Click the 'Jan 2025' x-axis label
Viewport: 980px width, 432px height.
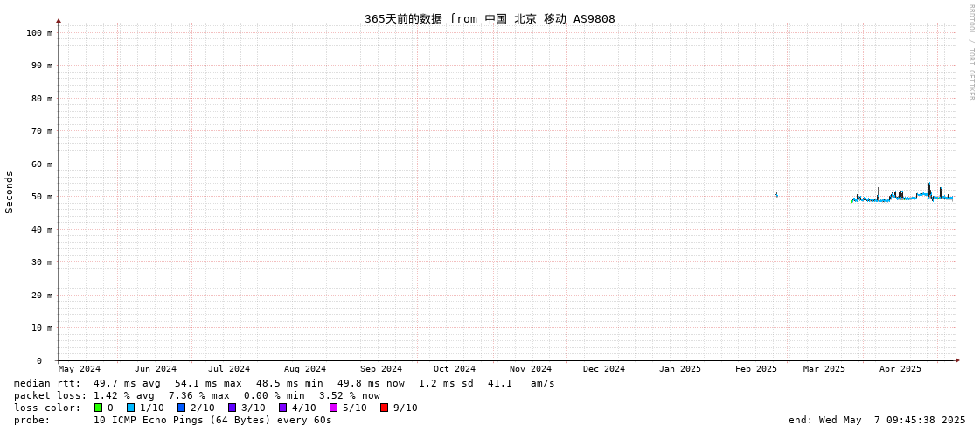tap(680, 369)
